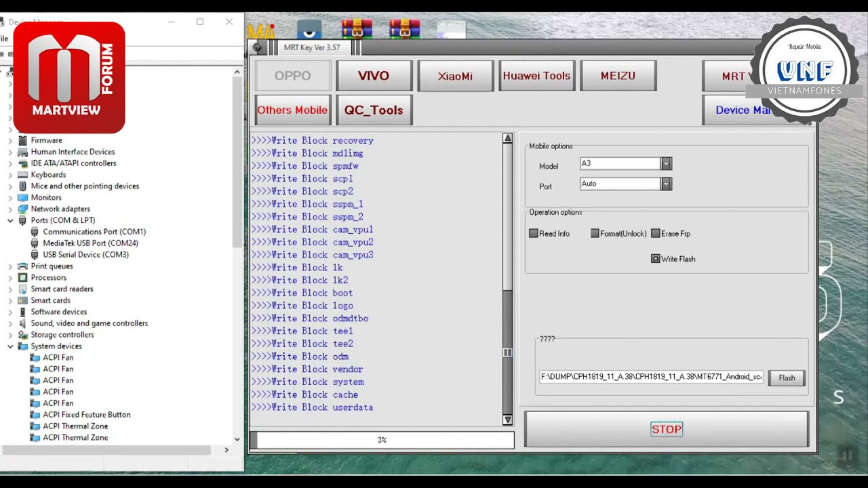The height and width of the screenshot is (488, 868).
Task: Click the Smart cards category icon
Action: tap(23, 300)
